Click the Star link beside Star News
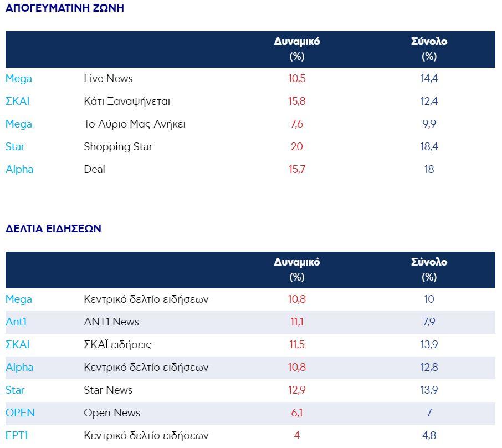 coord(15,390)
